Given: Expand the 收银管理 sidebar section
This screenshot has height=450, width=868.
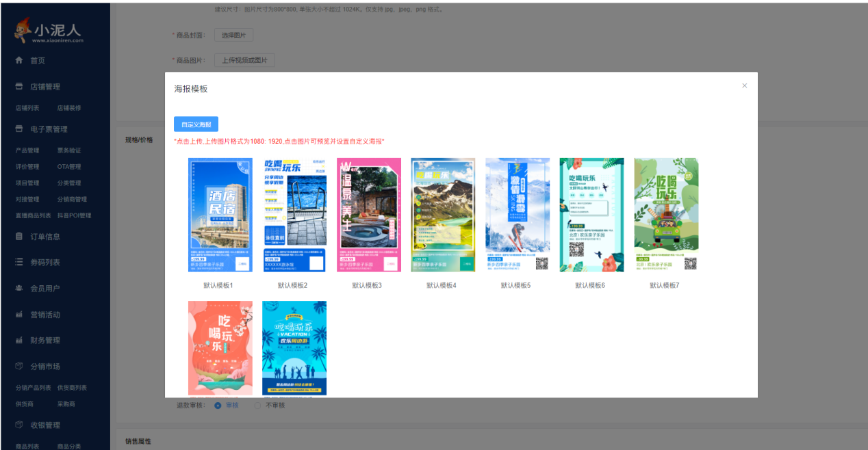Looking at the screenshot, I should 41,424.
